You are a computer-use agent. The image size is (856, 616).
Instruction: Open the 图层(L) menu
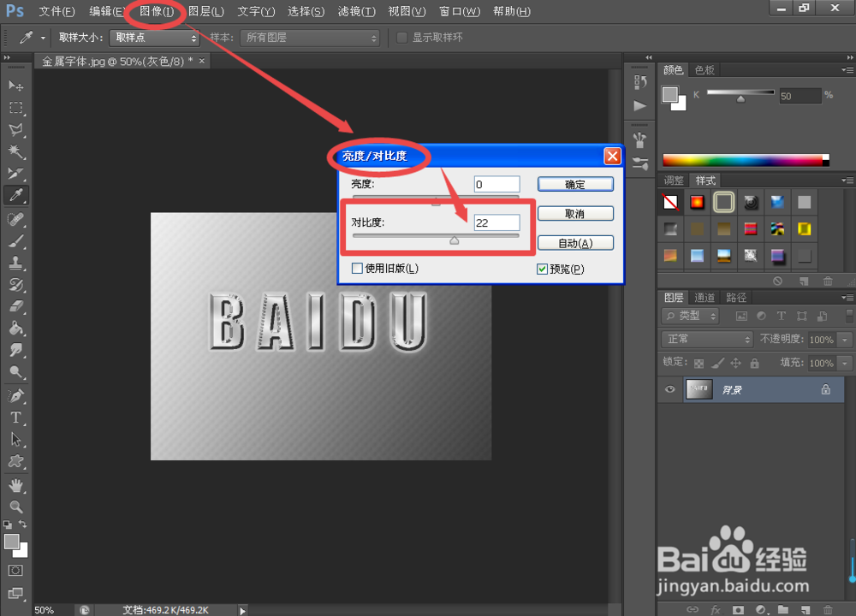coord(205,11)
